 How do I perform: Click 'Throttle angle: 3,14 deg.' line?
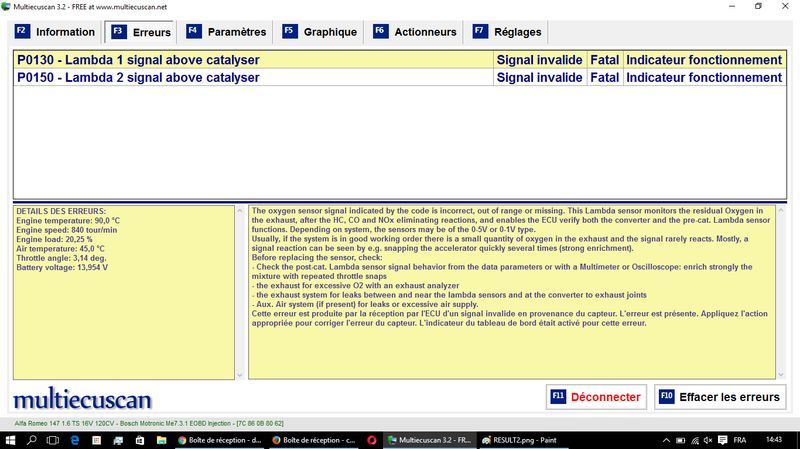coord(61,258)
